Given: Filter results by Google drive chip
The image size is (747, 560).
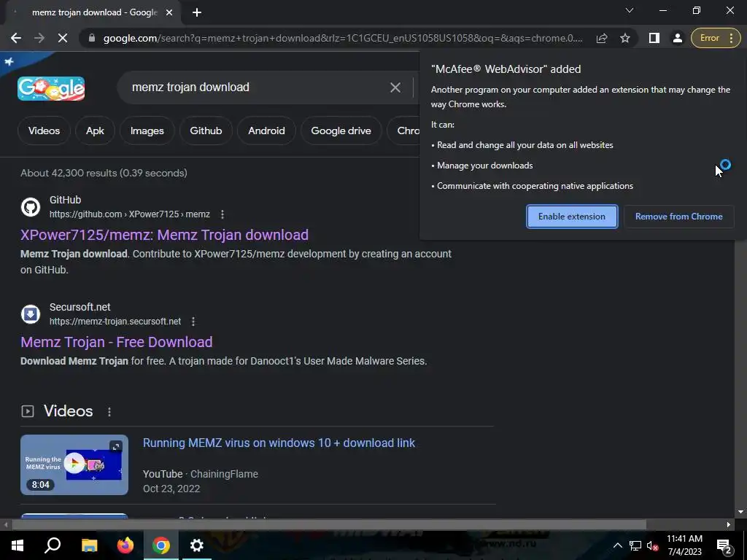Looking at the screenshot, I should point(341,131).
